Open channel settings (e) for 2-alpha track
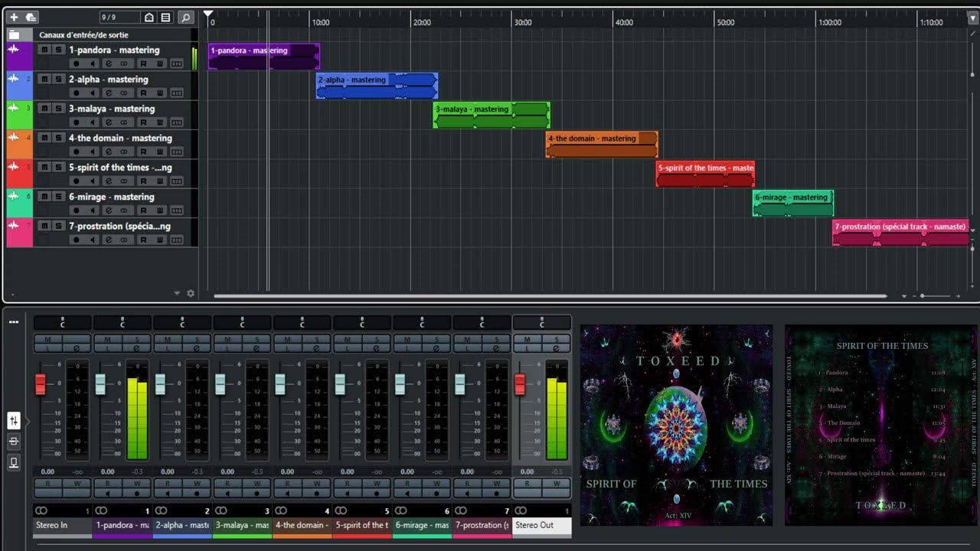Viewport: 980px width, 551px height. coord(109,93)
